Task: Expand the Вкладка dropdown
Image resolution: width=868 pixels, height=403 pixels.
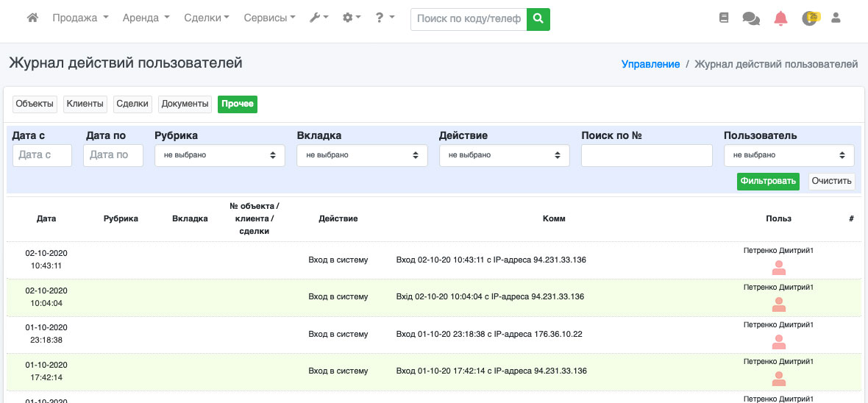Action: pyautogui.click(x=362, y=155)
